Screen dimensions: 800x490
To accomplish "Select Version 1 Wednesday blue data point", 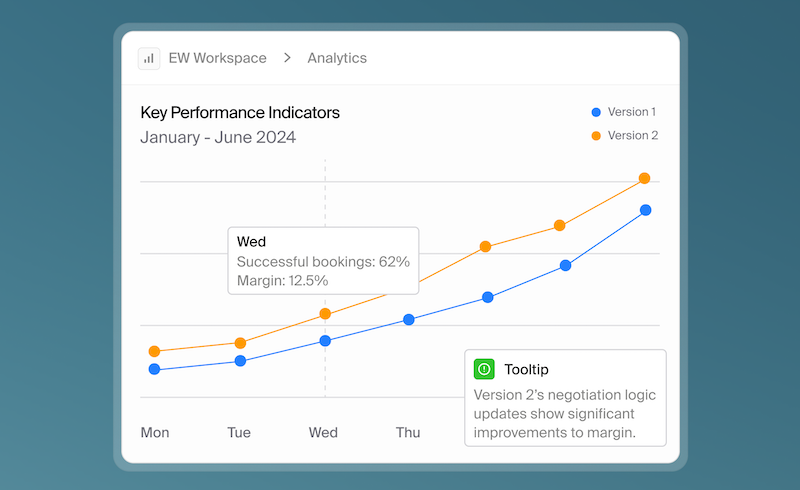I will point(325,341).
